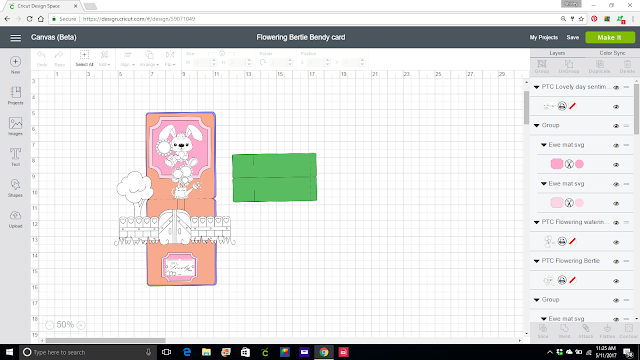Collapse the PTC Flowering Bertie layer
640x360 pixels.
coord(537,261)
